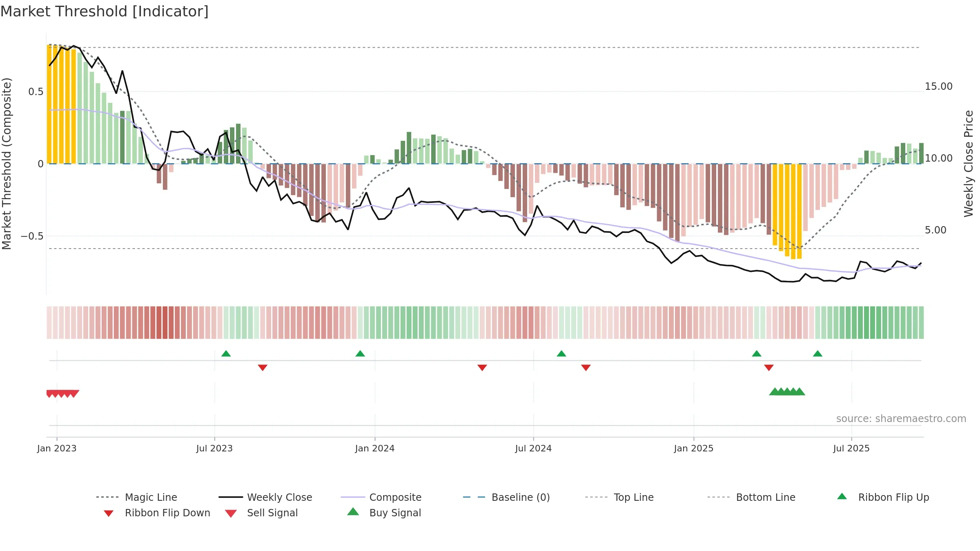
Task: Click the Weekly Close Price axis title
Action: pos(969,164)
